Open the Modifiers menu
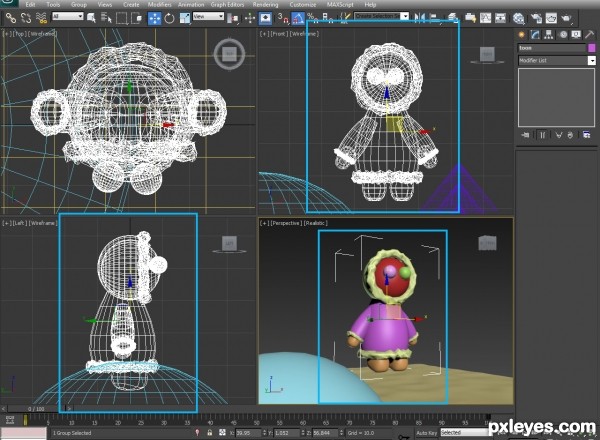 click(x=160, y=5)
